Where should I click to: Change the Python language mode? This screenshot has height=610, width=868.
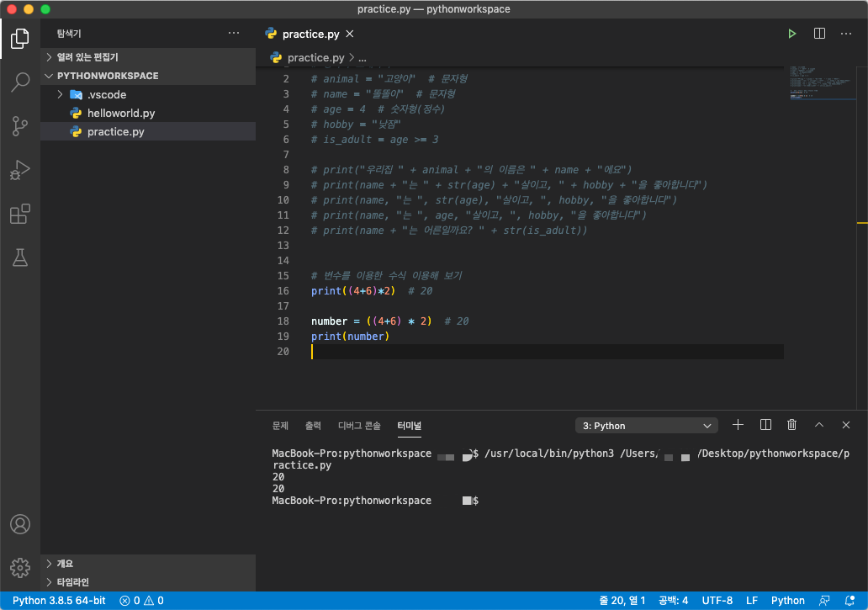tap(788, 601)
